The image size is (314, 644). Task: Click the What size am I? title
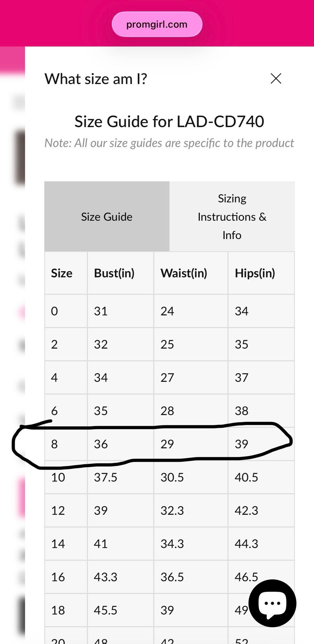[x=96, y=79]
